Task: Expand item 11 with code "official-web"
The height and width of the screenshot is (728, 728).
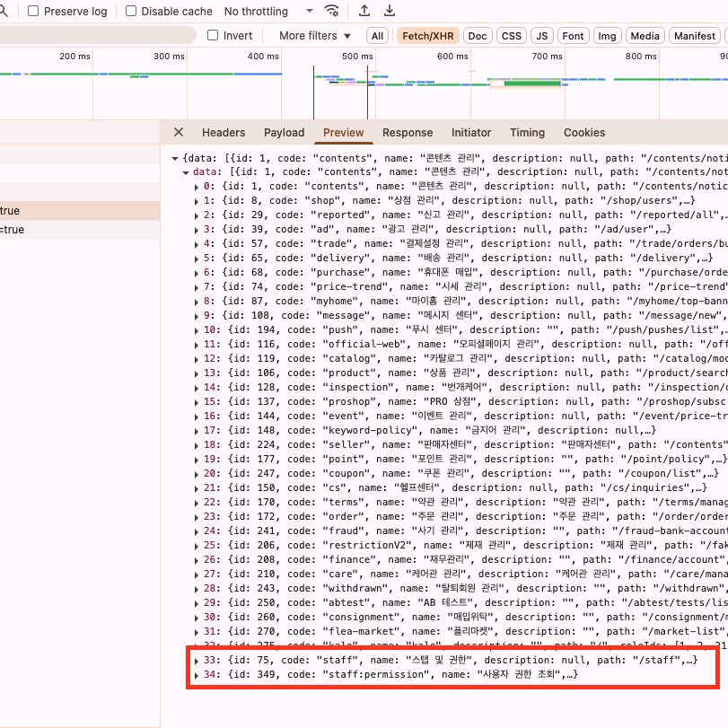Action: (x=197, y=345)
